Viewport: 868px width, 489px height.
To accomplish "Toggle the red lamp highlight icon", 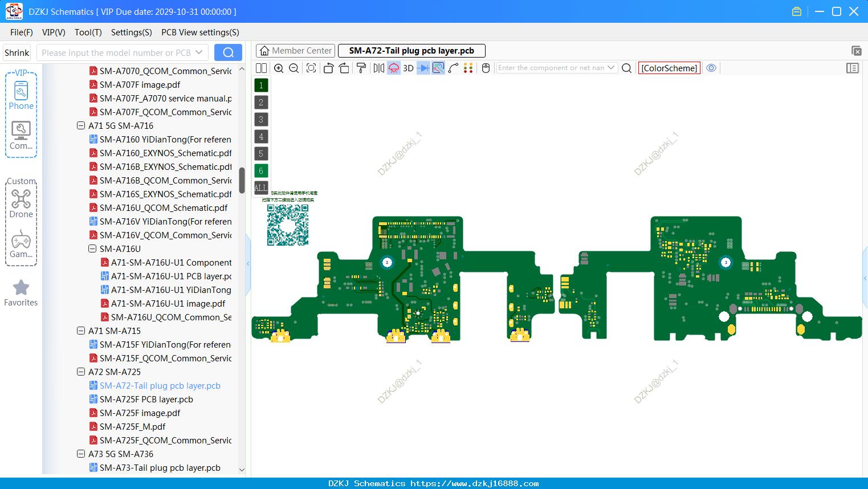I will coord(394,68).
